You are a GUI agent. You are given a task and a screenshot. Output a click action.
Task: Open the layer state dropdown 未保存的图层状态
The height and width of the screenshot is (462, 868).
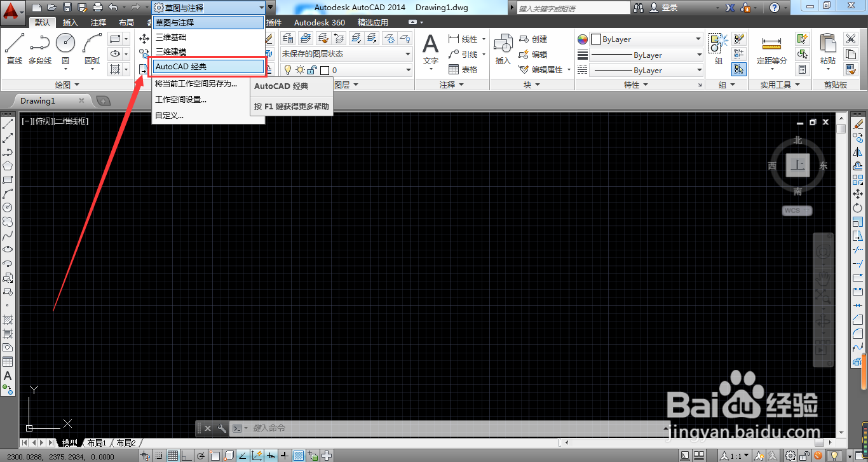pos(346,54)
